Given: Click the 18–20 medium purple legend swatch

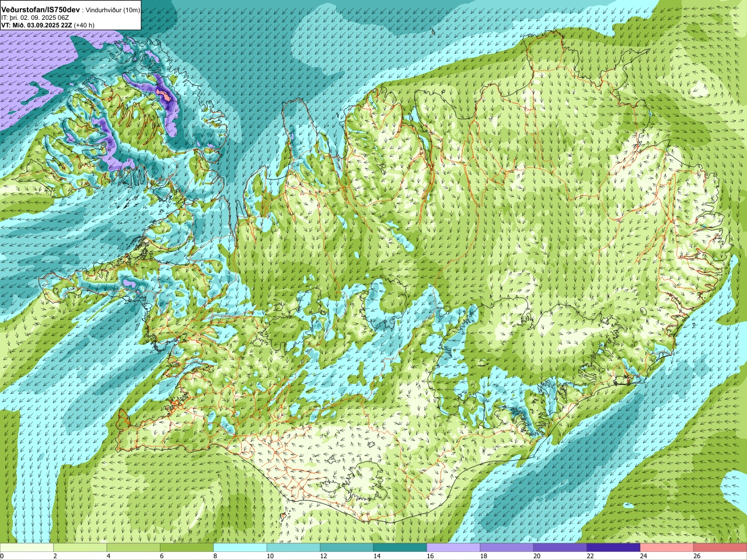Looking at the screenshot, I should [507, 548].
